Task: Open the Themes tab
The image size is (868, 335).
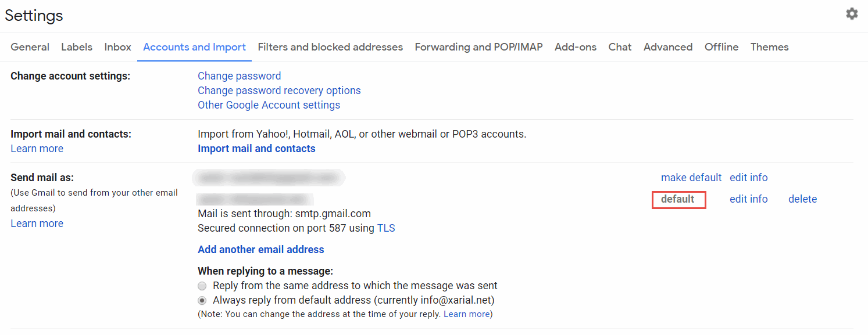Action: [x=769, y=46]
